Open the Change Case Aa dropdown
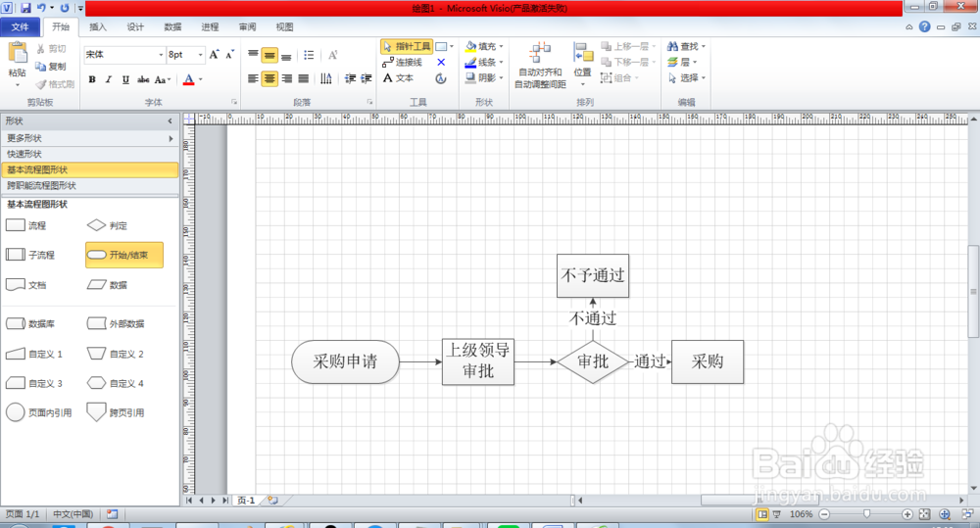Image resolution: width=980 pixels, height=528 pixels. point(163,79)
